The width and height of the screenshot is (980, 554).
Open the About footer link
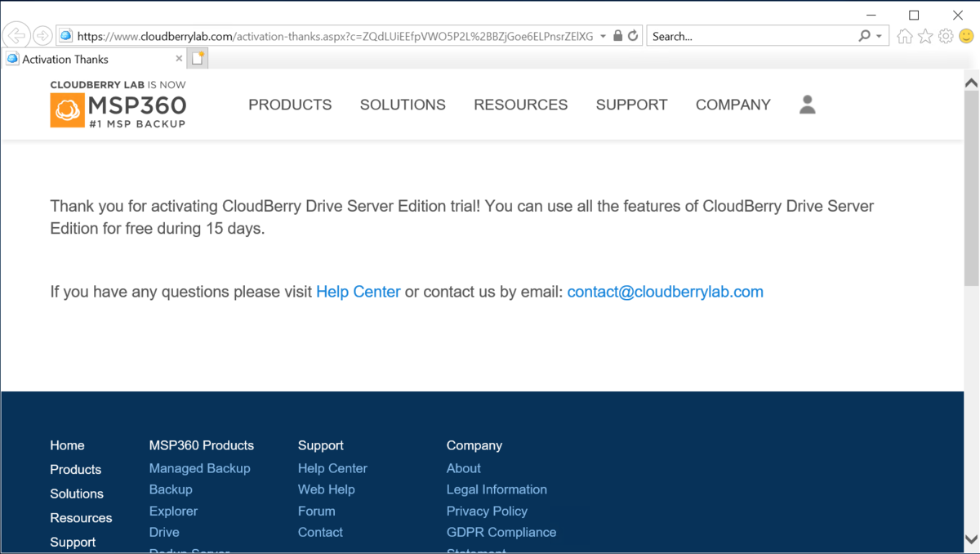(463, 468)
